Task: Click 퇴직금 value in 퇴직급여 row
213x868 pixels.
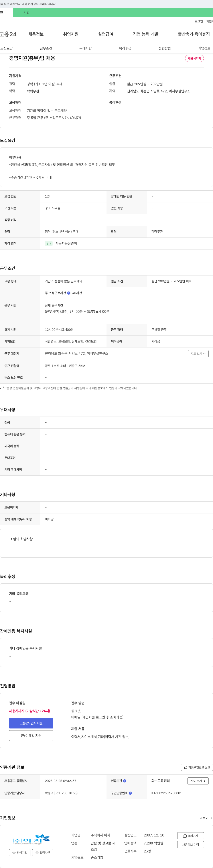Action: point(156,341)
